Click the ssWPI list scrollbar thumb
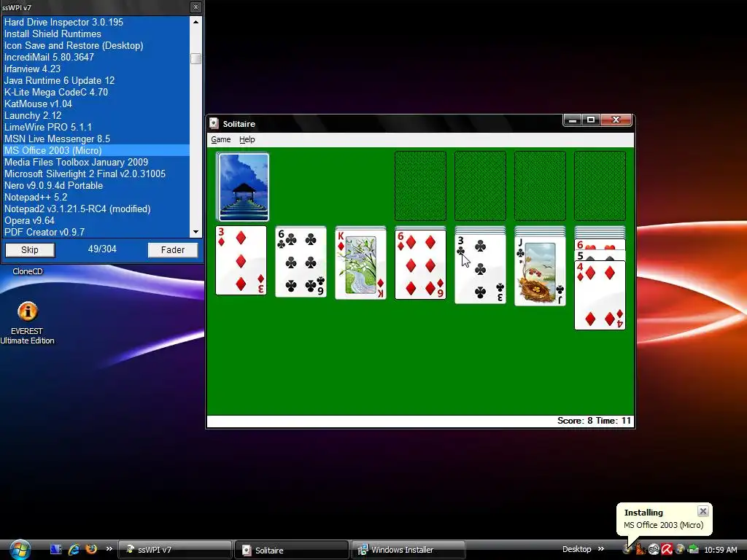Image resolution: width=747 pixels, height=560 pixels. (x=196, y=58)
